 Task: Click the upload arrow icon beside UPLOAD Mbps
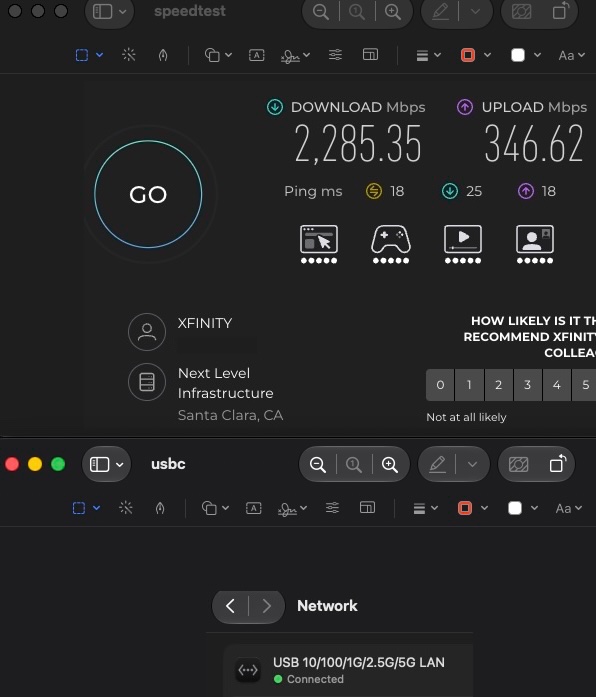465,107
